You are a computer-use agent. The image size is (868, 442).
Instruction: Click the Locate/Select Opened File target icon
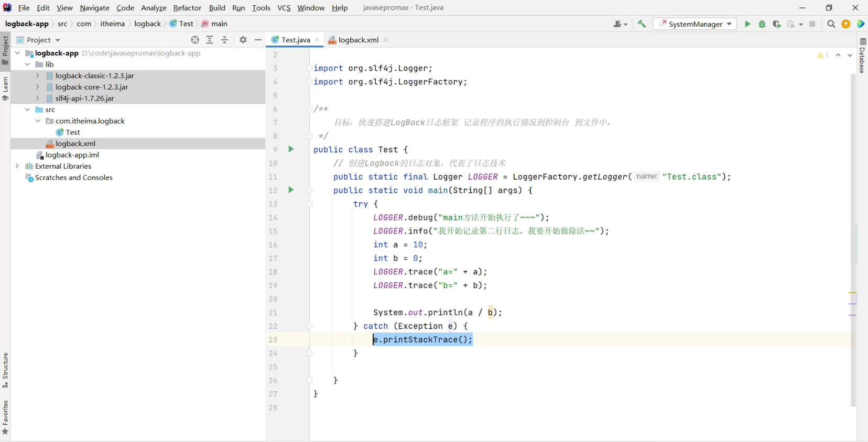[195, 40]
